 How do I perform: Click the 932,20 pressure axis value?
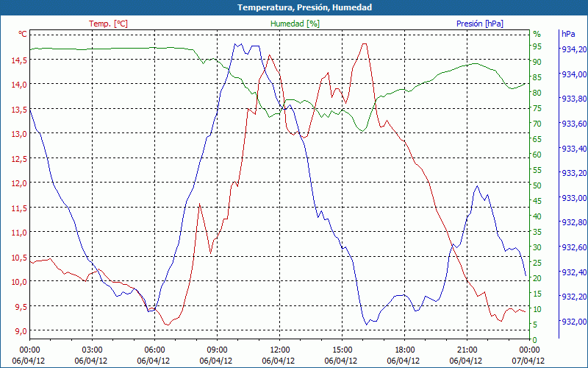point(574,297)
